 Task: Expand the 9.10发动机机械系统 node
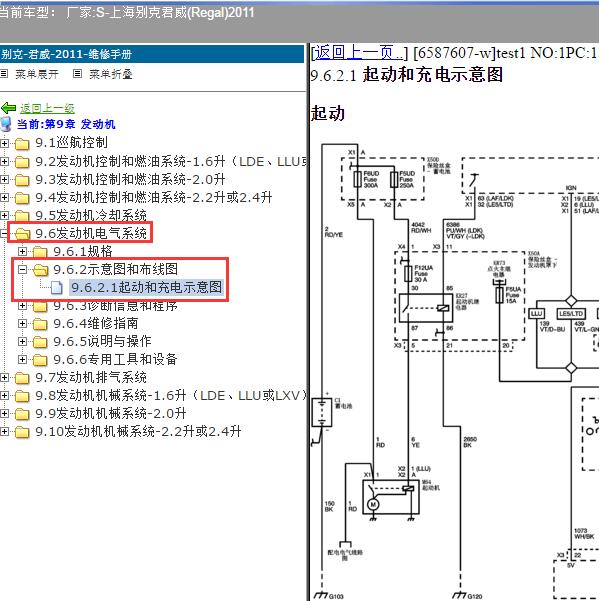[x=4, y=432]
